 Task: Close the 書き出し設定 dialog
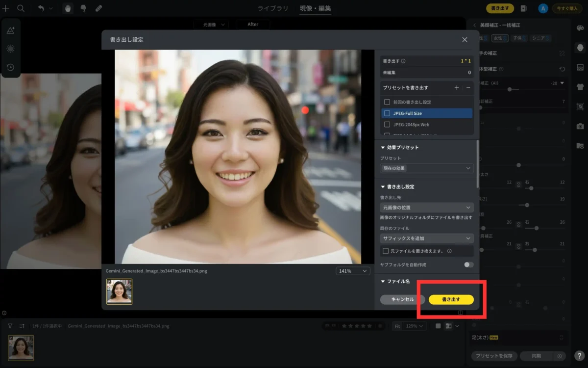465,40
